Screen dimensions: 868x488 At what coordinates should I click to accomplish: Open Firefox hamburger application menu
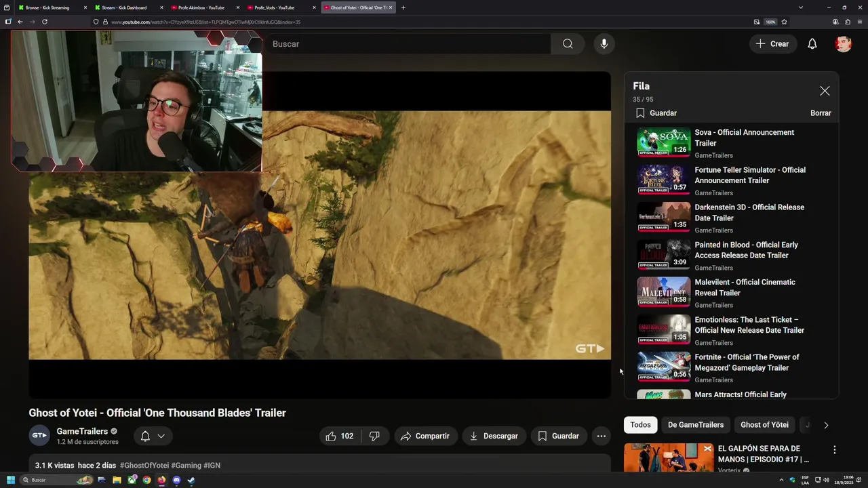[x=860, y=22]
